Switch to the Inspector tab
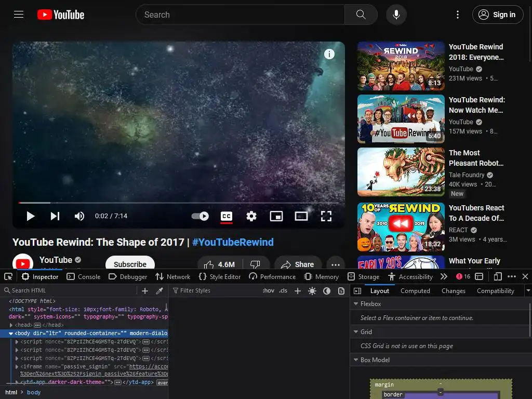The image size is (532, 399). [40, 276]
